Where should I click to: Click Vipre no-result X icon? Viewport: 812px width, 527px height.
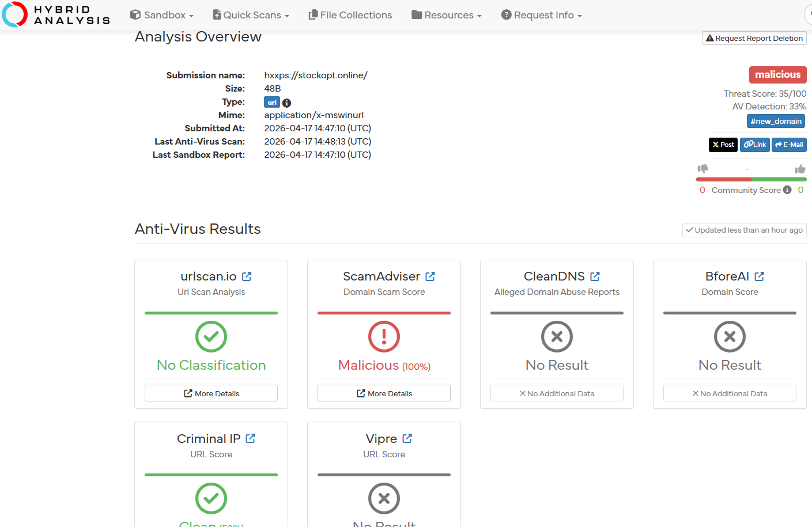[x=384, y=498]
